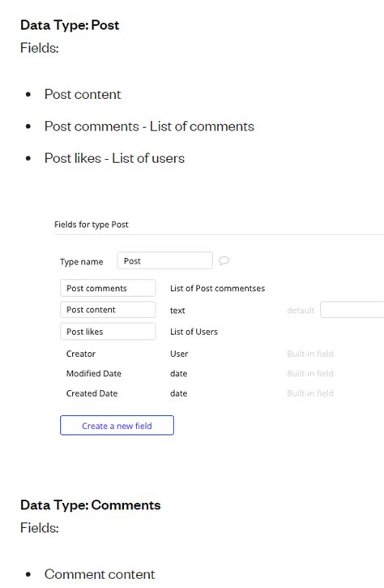The height and width of the screenshot is (588, 384).
Task: Click the default value box for Post content
Action: (x=352, y=310)
